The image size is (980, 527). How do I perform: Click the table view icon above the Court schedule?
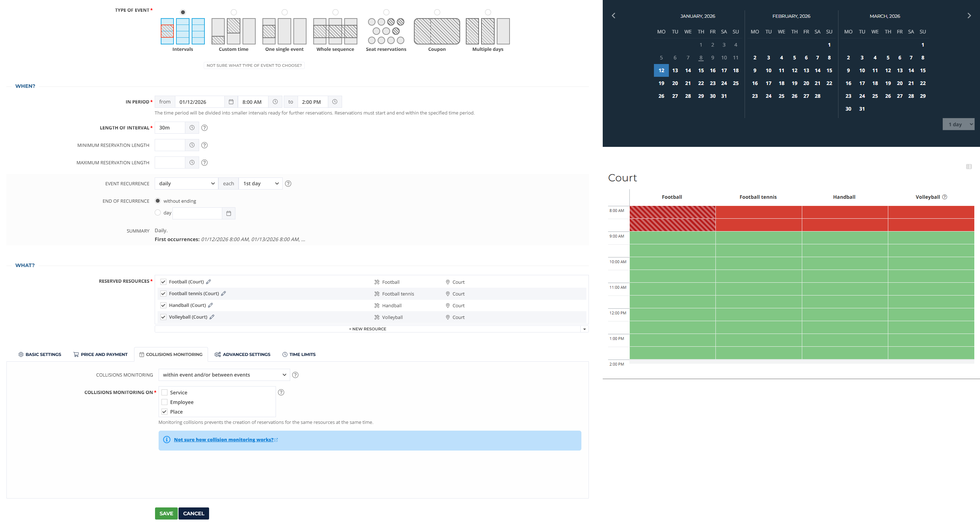pos(969,167)
